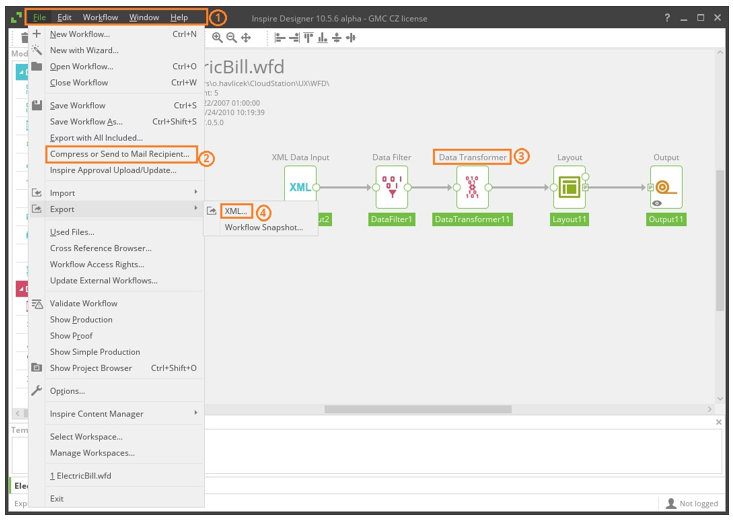Image resolution: width=733 pixels, height=521 pixels.
Task: Choose Save Workflow As... menu entry
Action: (x=116, y=122)
